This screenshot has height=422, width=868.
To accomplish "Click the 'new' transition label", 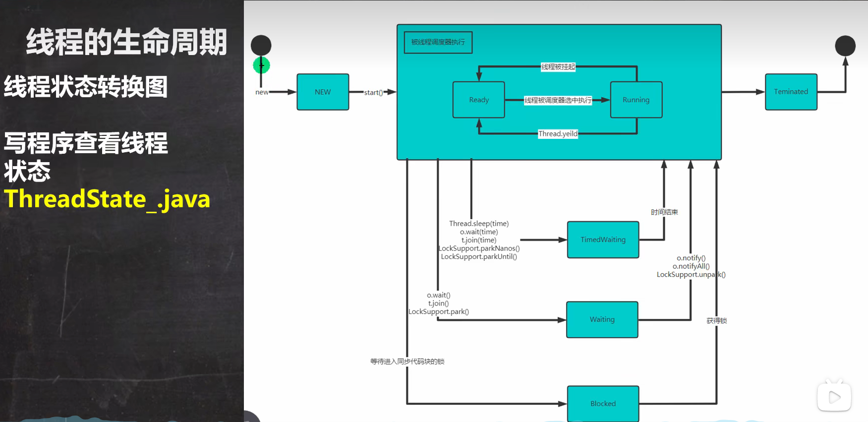I will pyautogui.click(x=262, y=92).
